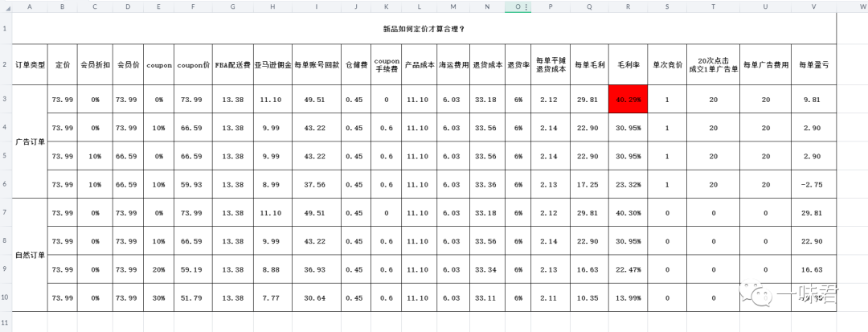Click the 7.77 佣金 cell

tap(273, 297)
